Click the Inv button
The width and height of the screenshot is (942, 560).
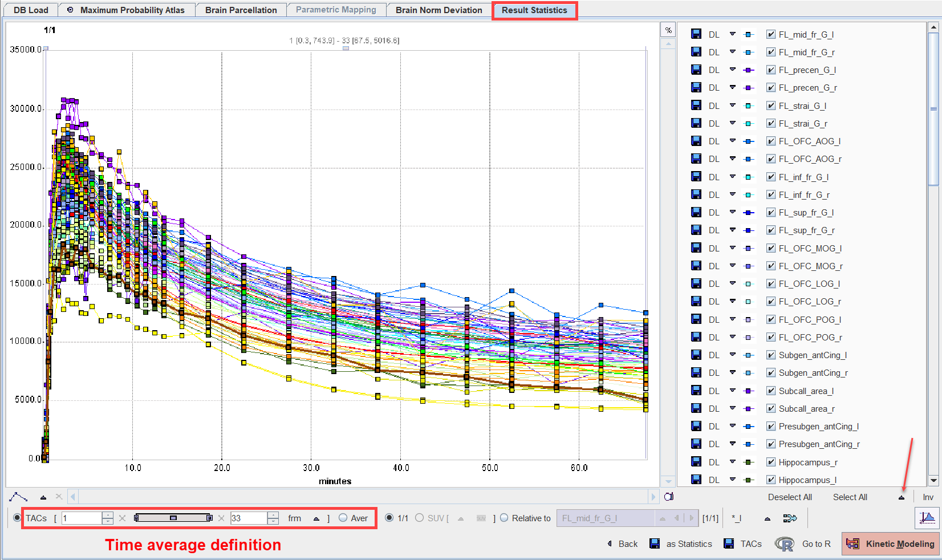click(x=928, y=497)
